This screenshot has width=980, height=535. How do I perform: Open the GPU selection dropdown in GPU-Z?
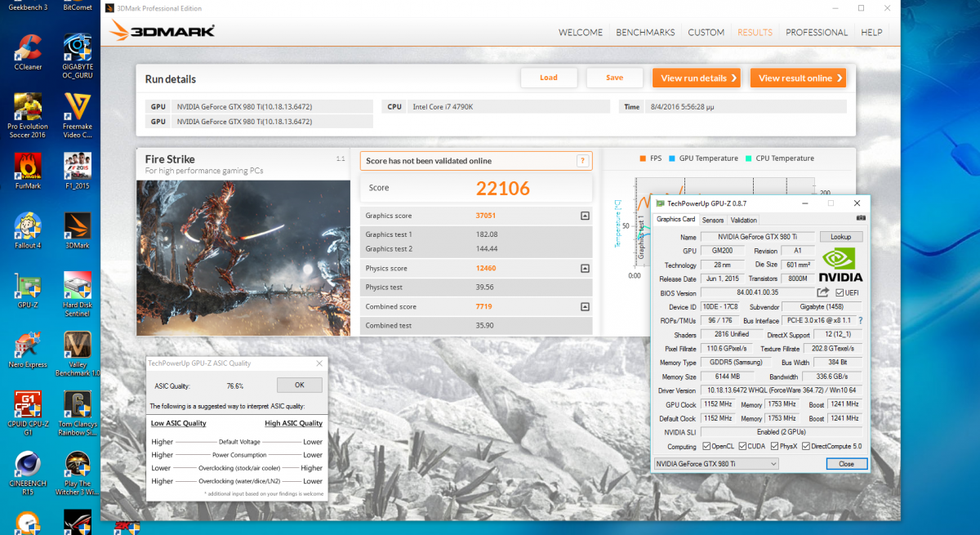tap(716, 464)
